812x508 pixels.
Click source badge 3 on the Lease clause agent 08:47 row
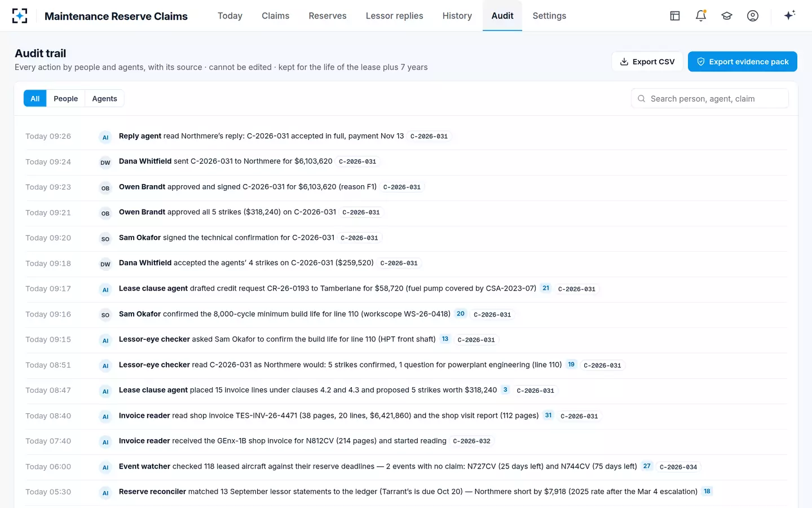(x=505, y=389)
